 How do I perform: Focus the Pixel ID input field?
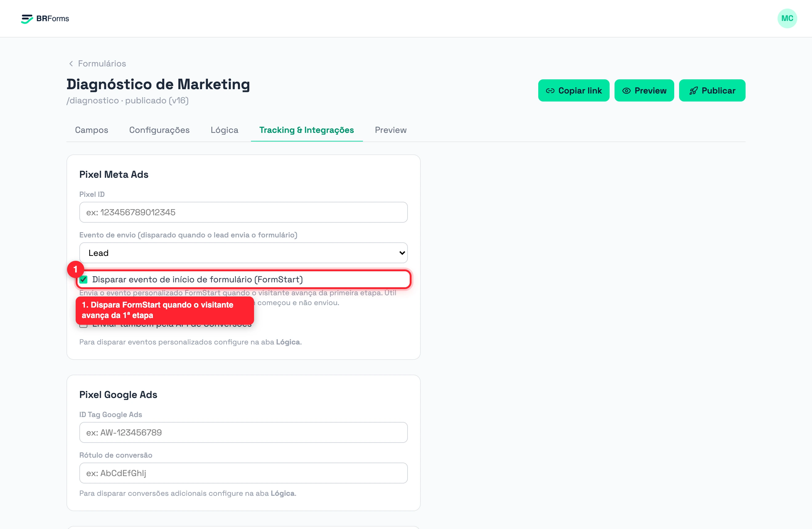click(243, 213)
